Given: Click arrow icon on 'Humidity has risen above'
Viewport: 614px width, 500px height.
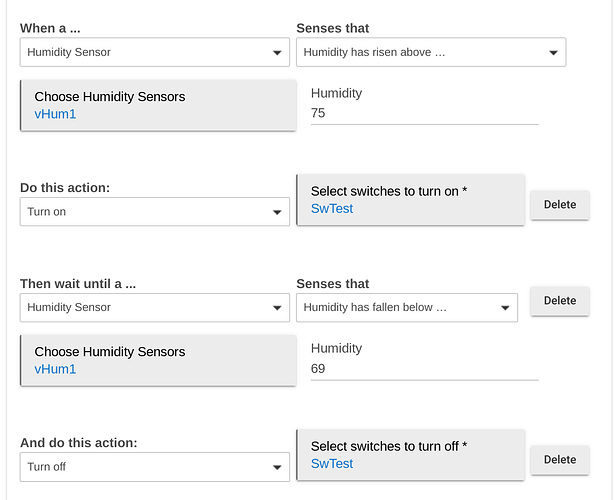Looking at the screenshot, I should coord(553,52).
